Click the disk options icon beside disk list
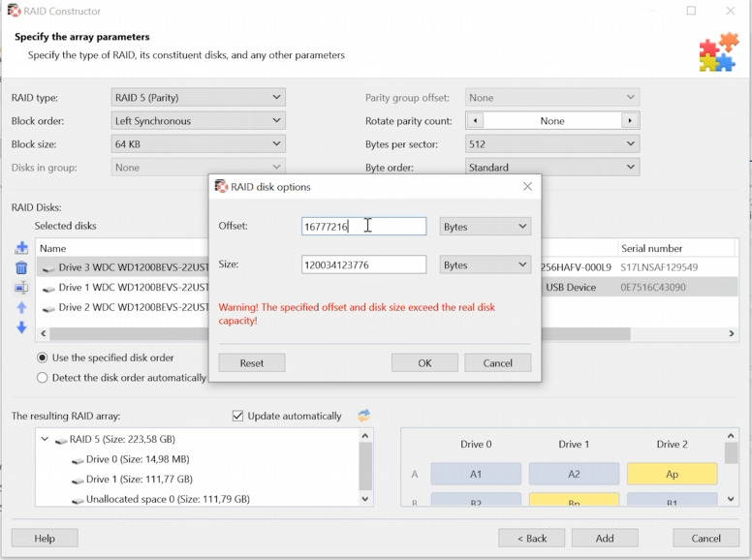Image resolution: width=752 pixels, height=560 pixels. (x=21, y=288)
